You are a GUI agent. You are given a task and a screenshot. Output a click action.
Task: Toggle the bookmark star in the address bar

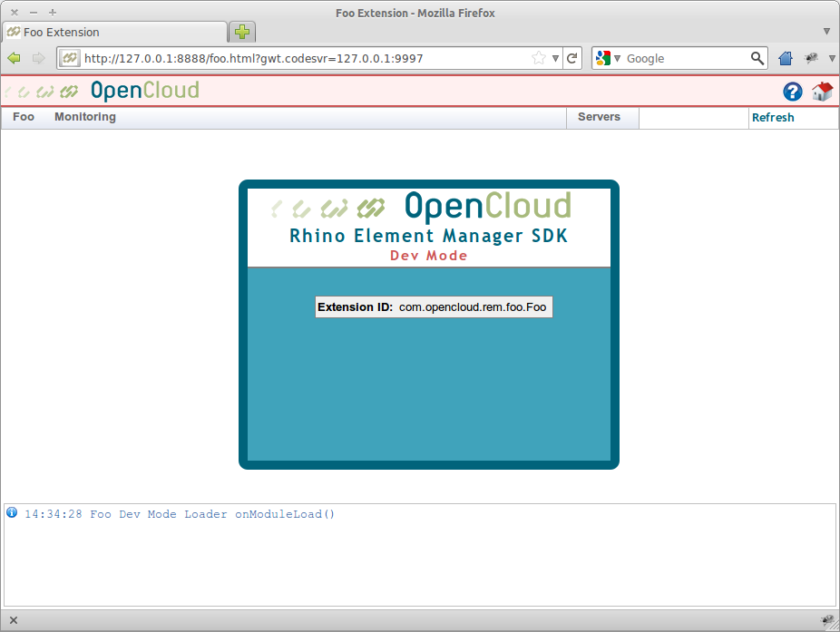coord(537,57)
